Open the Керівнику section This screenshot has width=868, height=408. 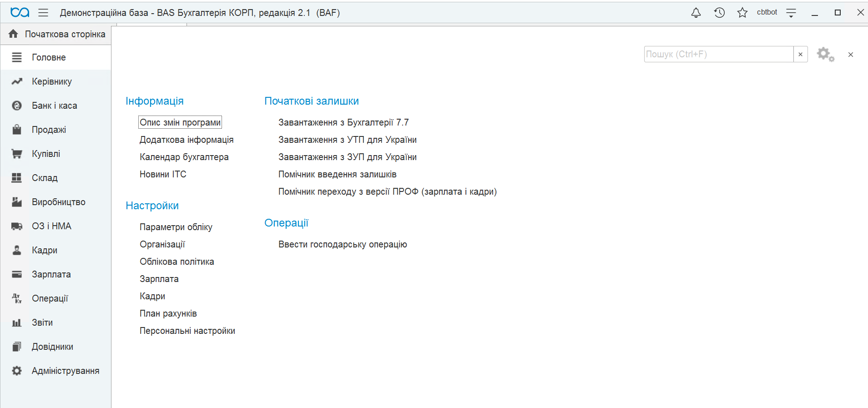coord(56,81)
